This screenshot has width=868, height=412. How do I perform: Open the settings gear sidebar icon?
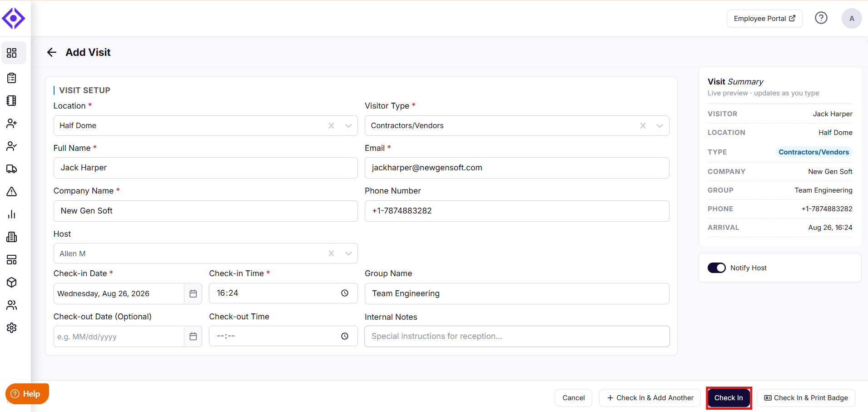[x=12, y=328]
